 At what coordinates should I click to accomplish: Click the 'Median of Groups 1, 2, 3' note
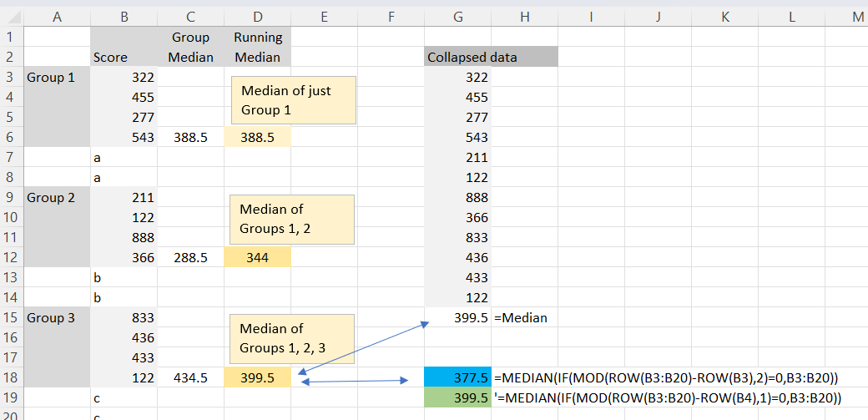[x=292, y=339]
